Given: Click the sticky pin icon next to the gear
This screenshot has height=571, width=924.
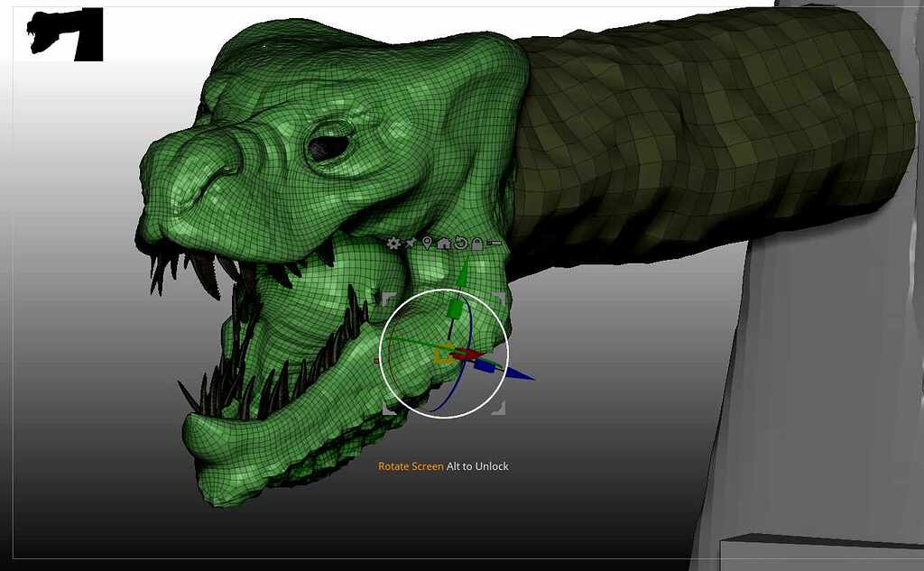Looking at the screenshot, I should tap(410, 243).
